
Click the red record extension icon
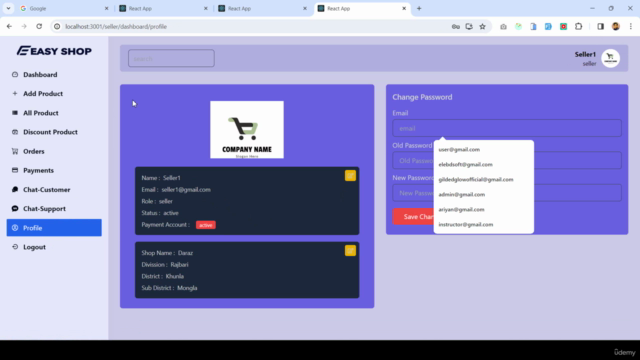coord(563,27)
